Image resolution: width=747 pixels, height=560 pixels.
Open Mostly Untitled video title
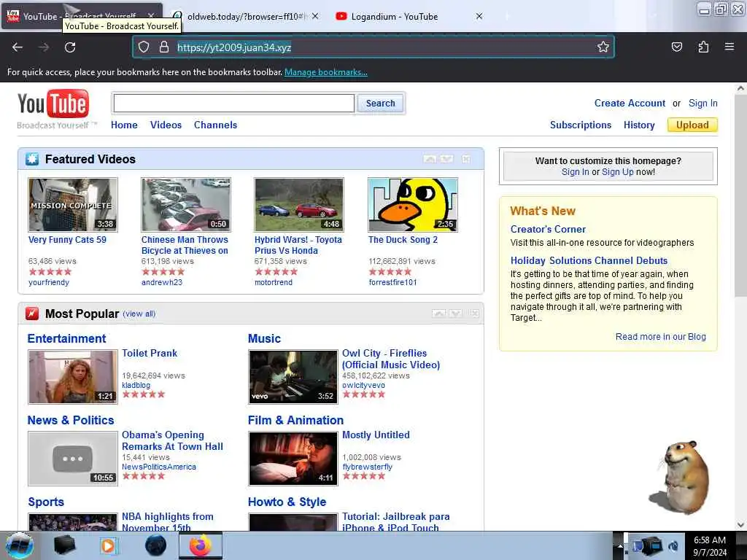coord(376,435)
